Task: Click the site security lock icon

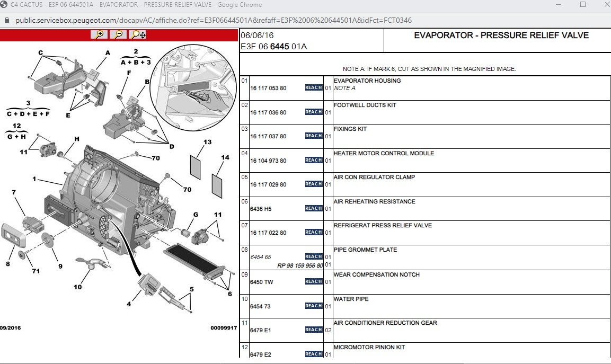Action: [6, 20]
